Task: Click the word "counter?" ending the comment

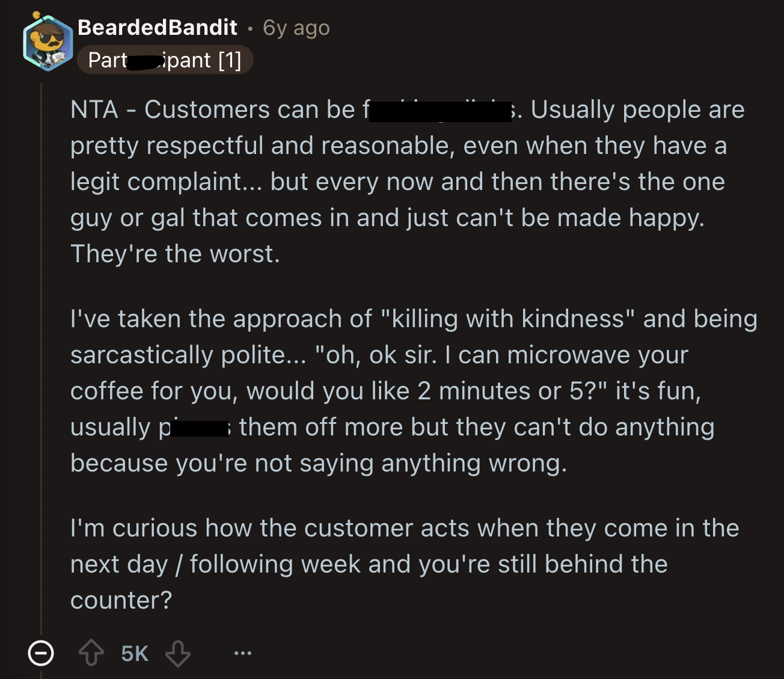Action: (121, 601)
